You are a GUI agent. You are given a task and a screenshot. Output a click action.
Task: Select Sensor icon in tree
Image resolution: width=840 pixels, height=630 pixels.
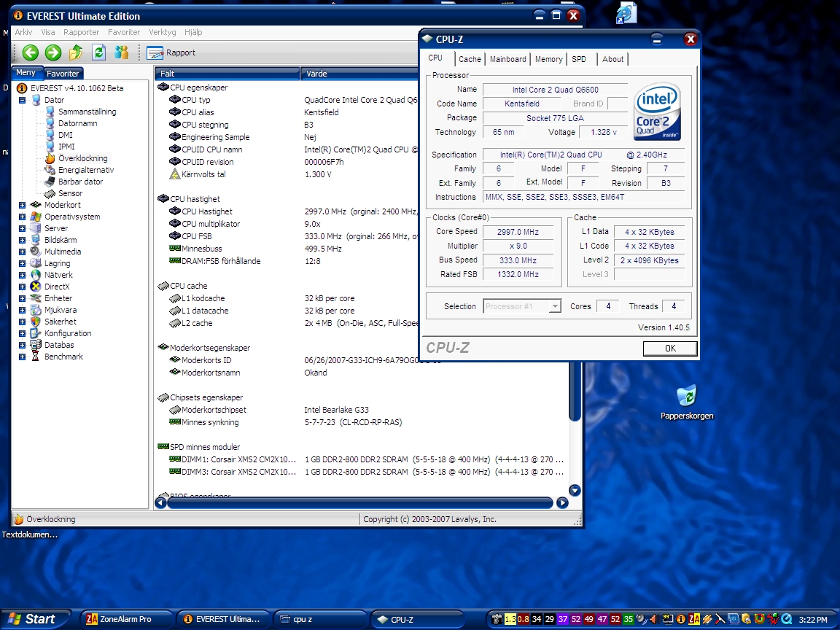click(50, 193)
